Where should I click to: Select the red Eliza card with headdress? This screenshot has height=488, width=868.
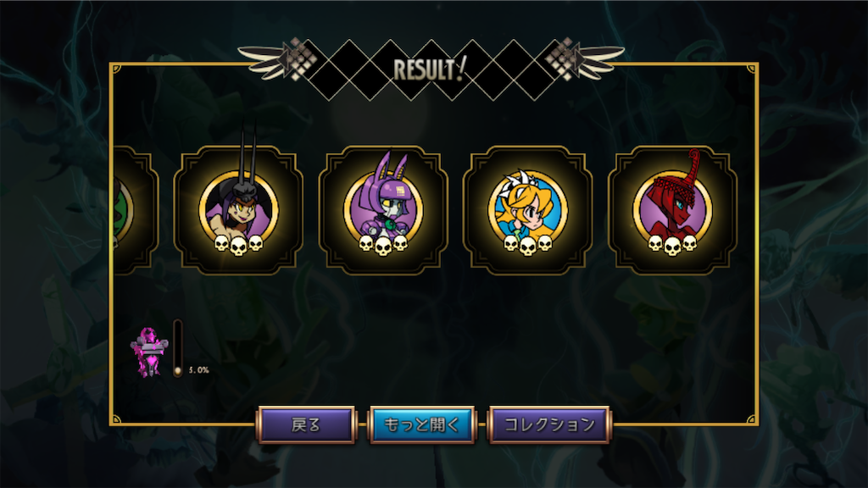pos(672,210)
